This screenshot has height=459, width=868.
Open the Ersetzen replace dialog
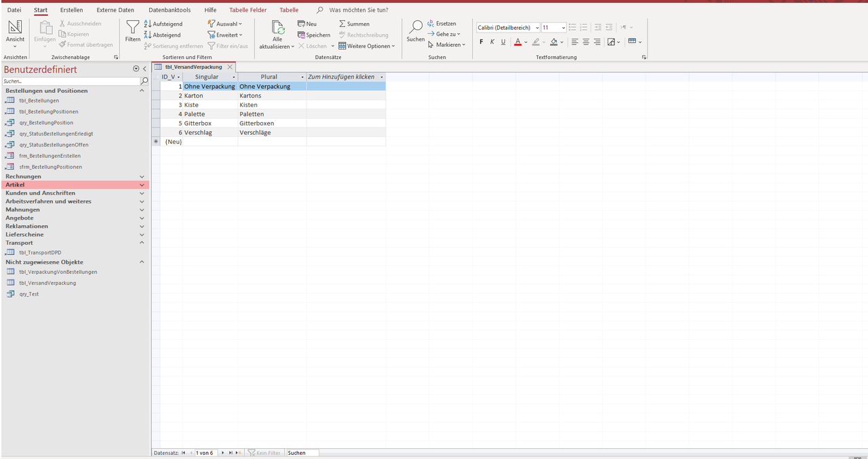pyautogui.click(x=441, y=24)
